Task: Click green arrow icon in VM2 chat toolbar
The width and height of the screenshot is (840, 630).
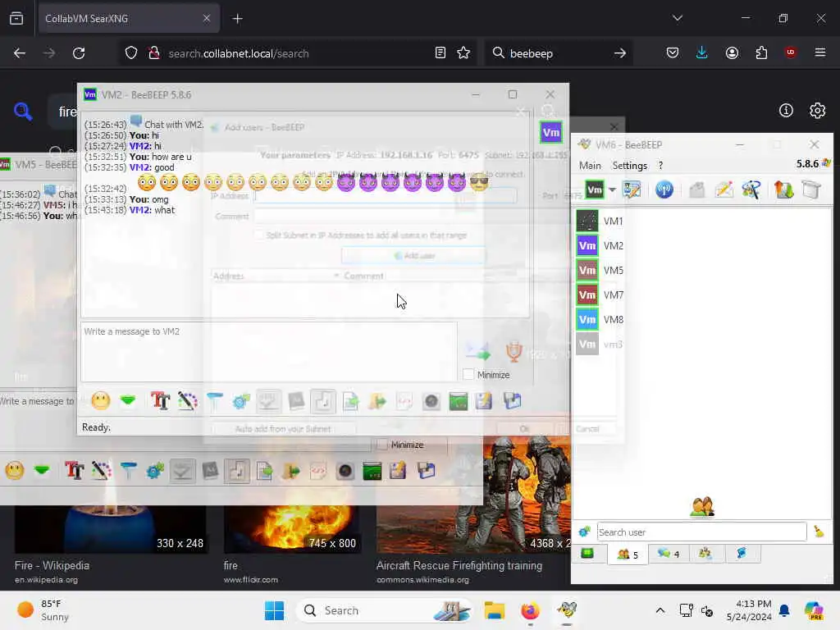Action: tap(127, 400)
